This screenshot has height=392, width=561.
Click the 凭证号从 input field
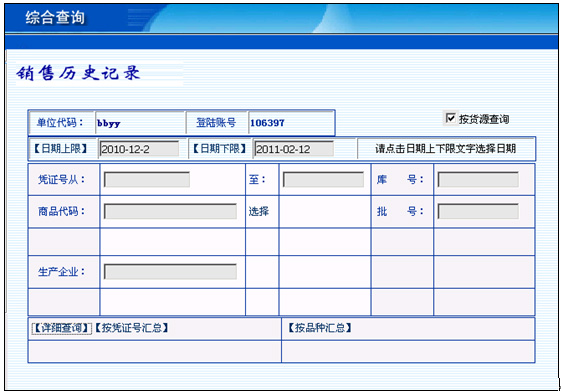pyautogui.click(x=147, y=180)
